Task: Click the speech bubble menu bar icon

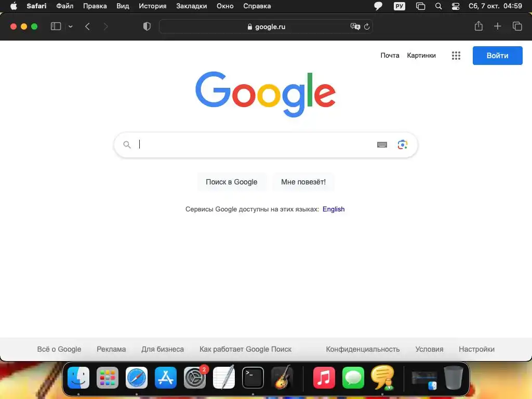Action: click(x=378, y=6)
